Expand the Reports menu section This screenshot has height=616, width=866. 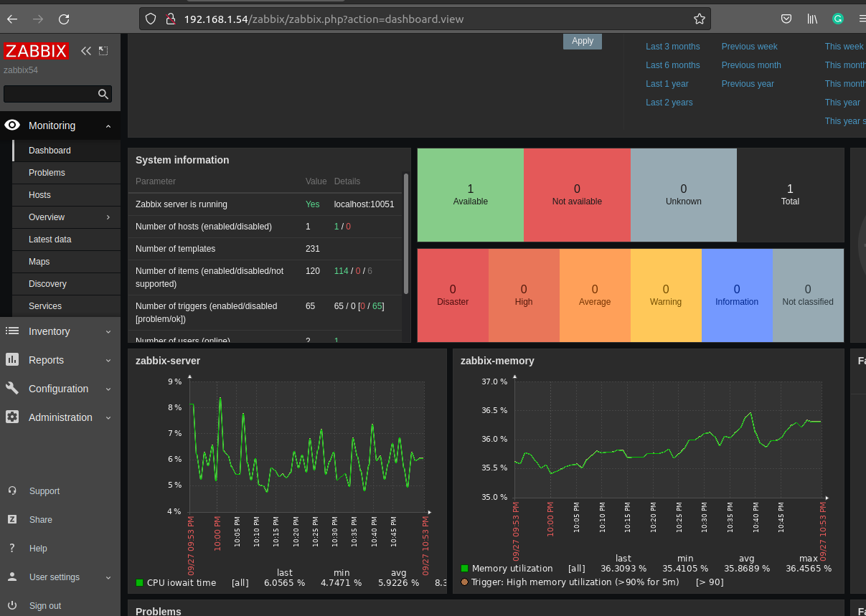click(x=108, y=360)
